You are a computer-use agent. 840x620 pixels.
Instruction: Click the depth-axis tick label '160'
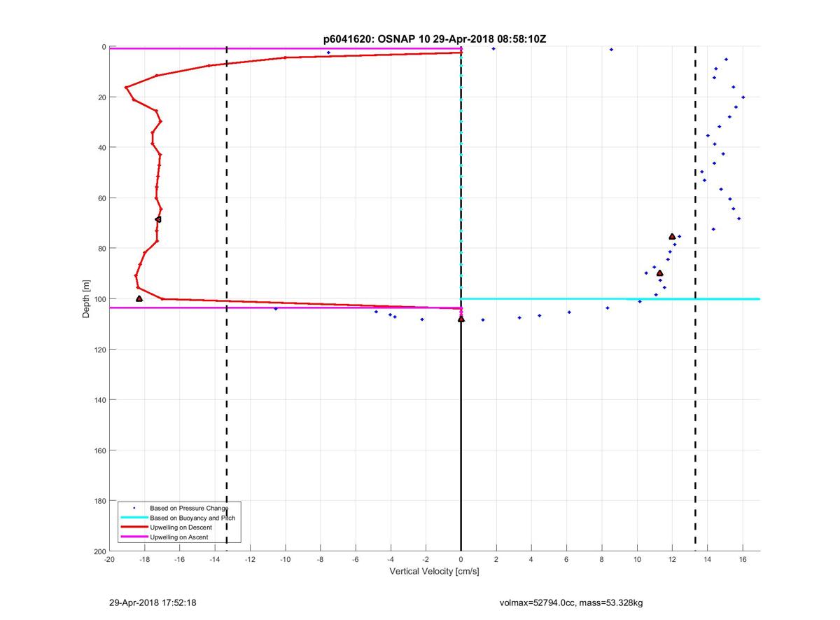[99, 450]
